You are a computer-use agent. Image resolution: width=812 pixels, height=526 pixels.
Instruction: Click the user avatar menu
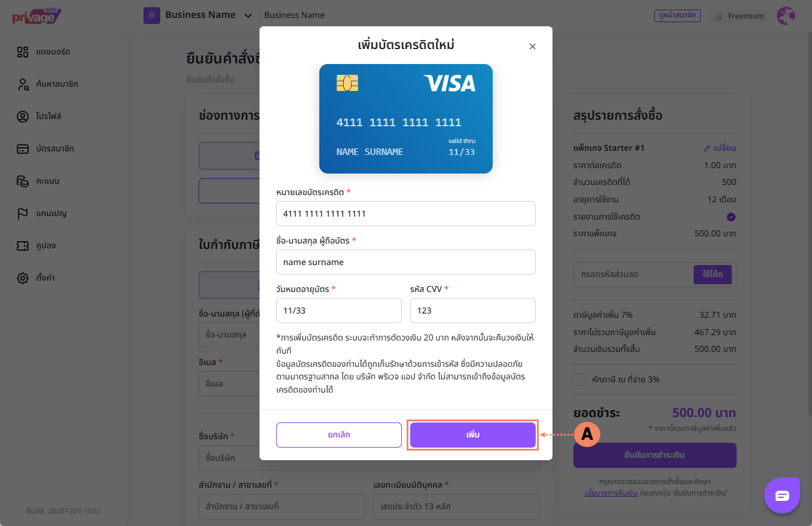point(786,16)
